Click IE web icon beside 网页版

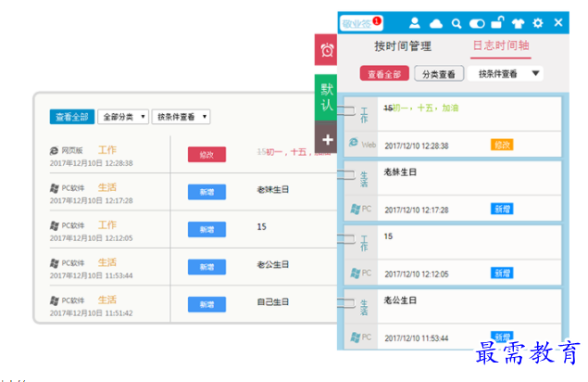54,150
